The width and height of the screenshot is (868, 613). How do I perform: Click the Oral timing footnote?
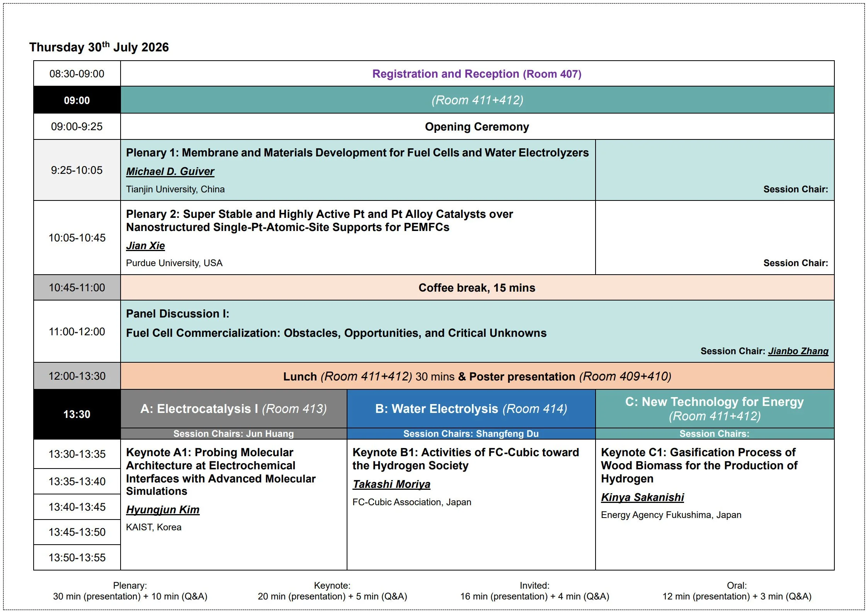(x=737, y=591)
